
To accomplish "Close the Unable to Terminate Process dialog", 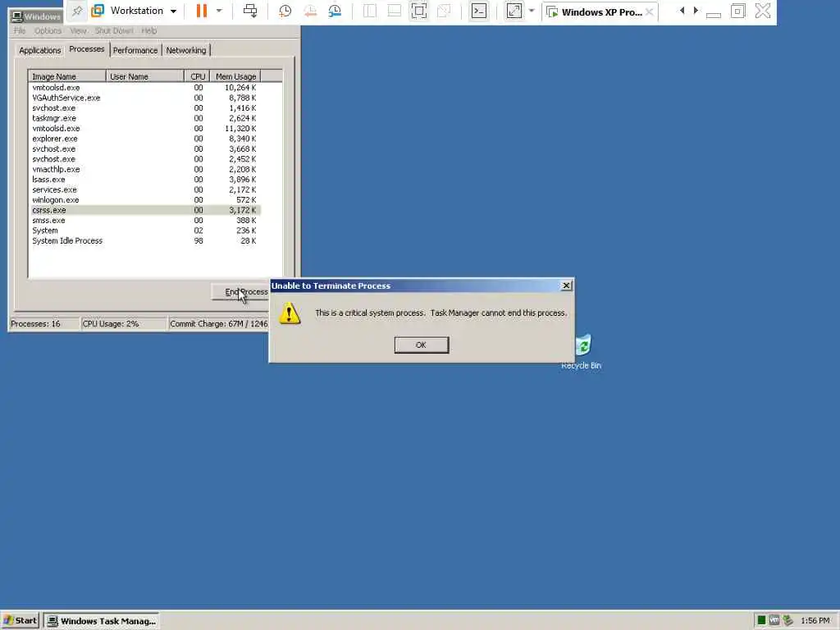I will [566, 285].
